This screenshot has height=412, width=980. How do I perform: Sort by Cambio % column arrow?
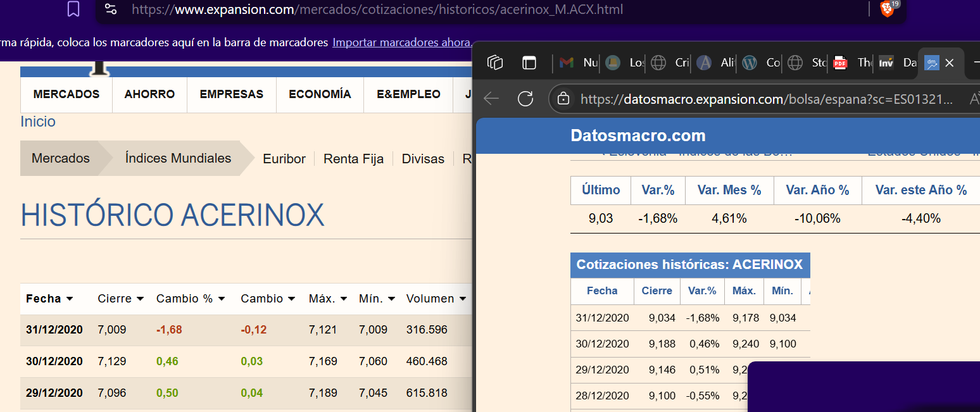tap(222, 299)
